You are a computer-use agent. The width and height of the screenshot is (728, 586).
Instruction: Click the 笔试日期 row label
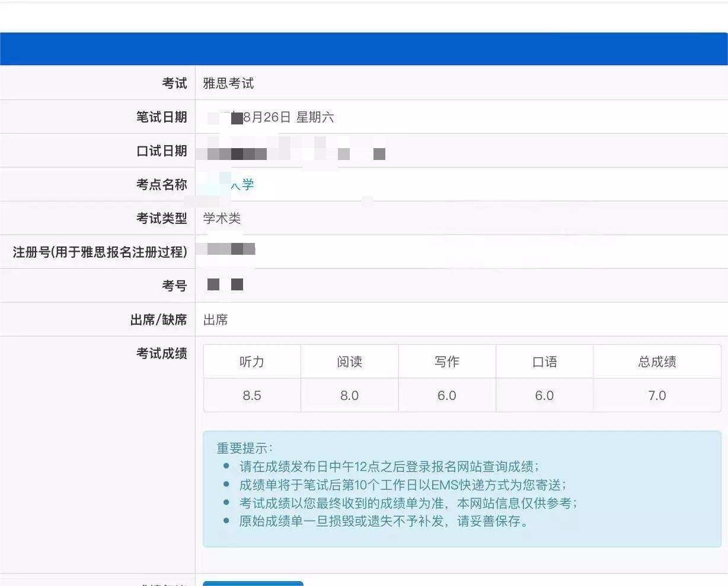(162, 117)
